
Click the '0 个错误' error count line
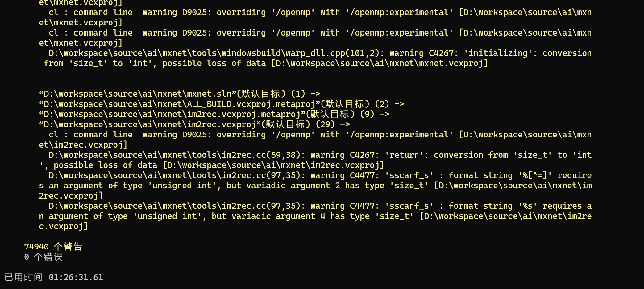43,257
